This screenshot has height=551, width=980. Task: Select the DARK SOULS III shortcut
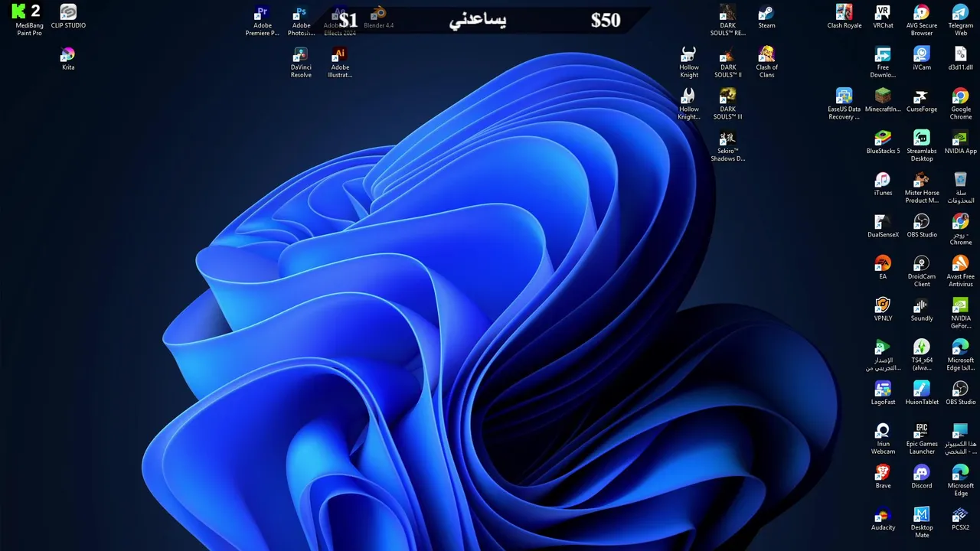[x=728, y=104]
